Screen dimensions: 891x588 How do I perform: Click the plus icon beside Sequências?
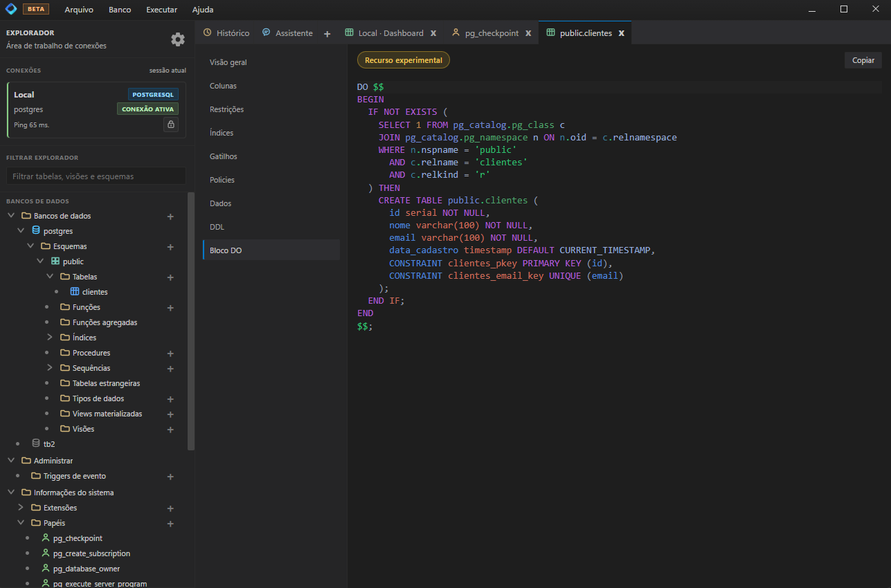point(170,369)
